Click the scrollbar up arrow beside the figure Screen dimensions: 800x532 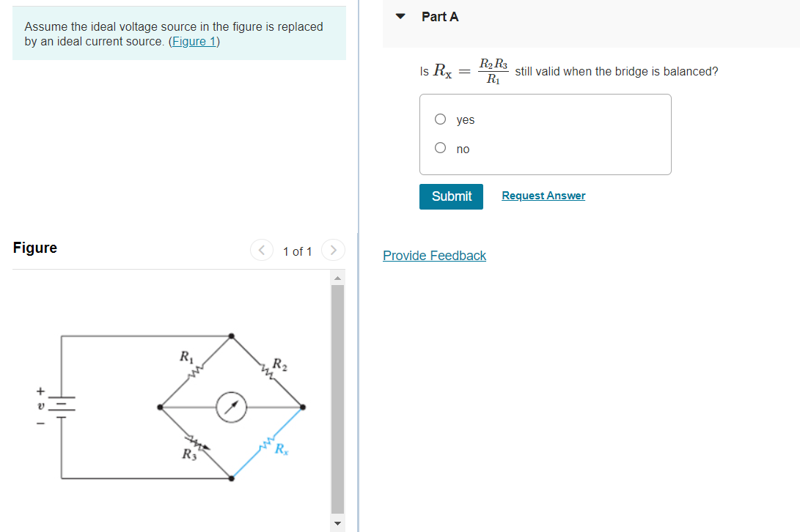tap(337, 277)
